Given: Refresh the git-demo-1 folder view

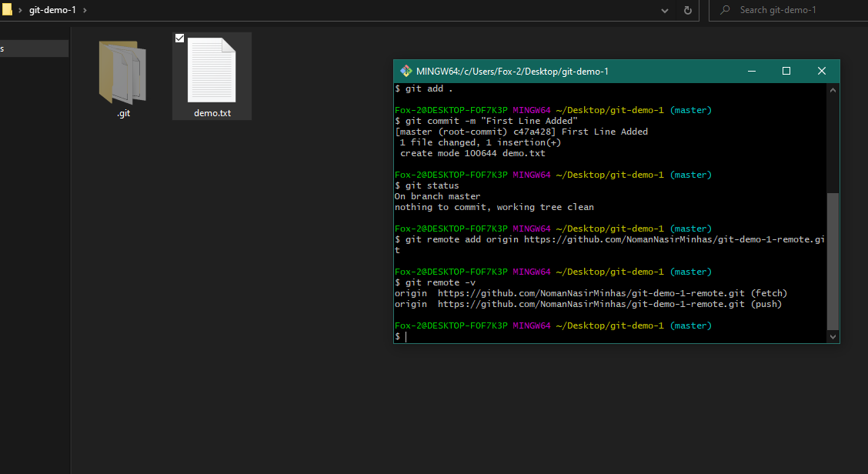Looking at the screenshot, I should pos(687,10).
